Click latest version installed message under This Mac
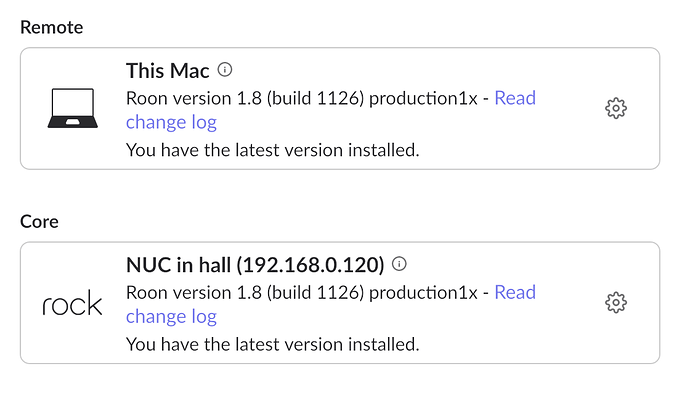Image resolution: width=690 pixels, height=395 pixels. point(272,150)
